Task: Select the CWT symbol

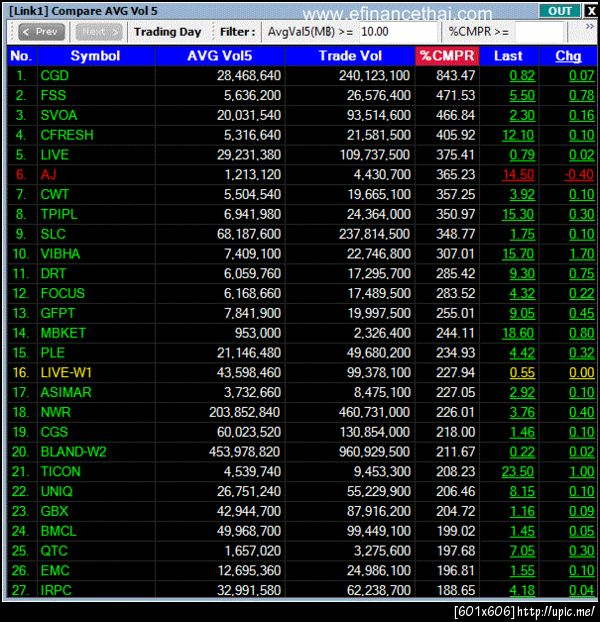Action: pyautogui.click(x=55, y=194)
